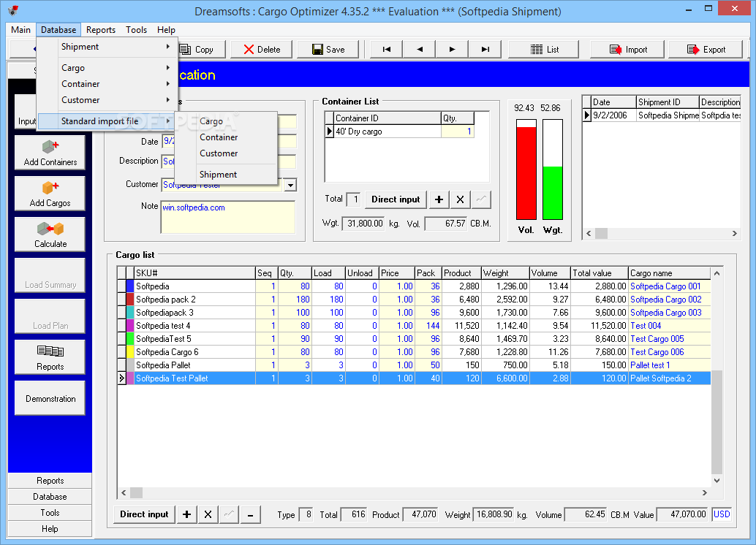Open the Database sidebar section
The image size is (756, 545).
pyautogui.click(x=50, y=497)
